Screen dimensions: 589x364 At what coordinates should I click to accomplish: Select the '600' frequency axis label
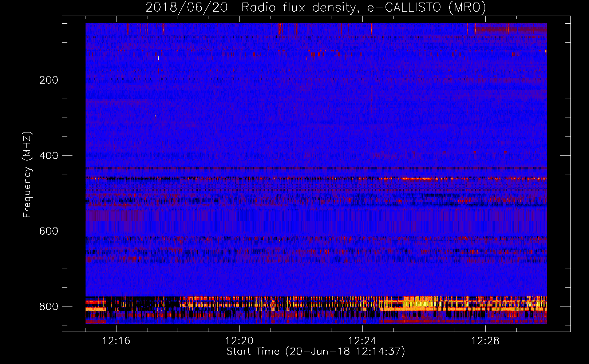pos(48,232)
